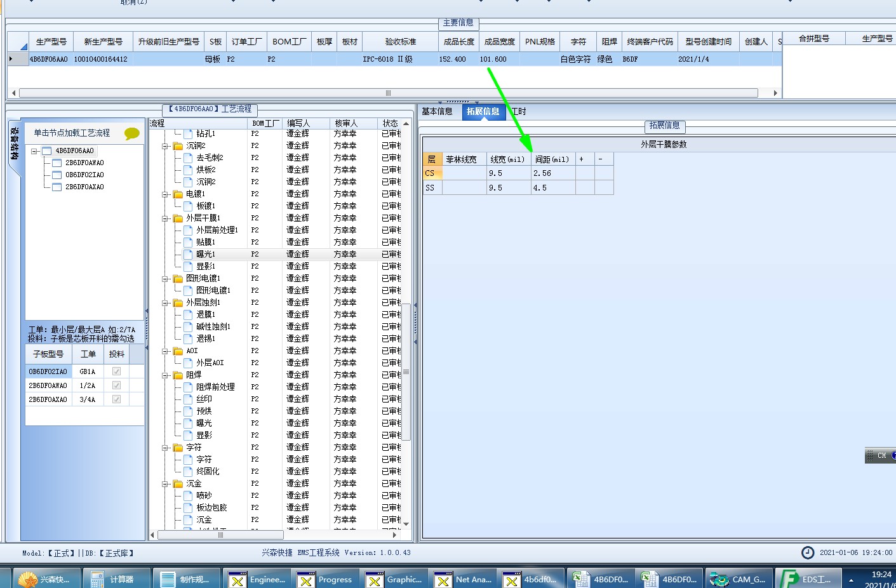Click the 喷砂 document icon
The height and width of the screenshot is (588, 896).
pos(188,495)
